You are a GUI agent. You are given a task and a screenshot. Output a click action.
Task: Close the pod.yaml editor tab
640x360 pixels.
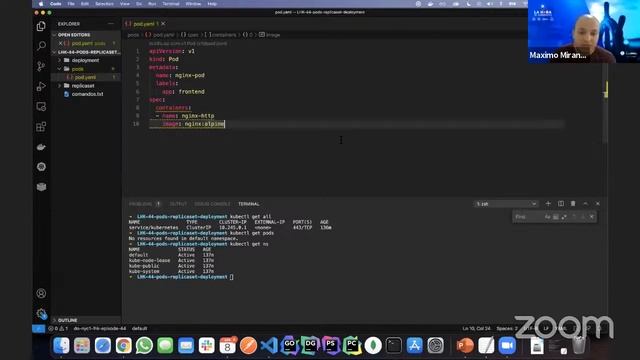point(163,24)
